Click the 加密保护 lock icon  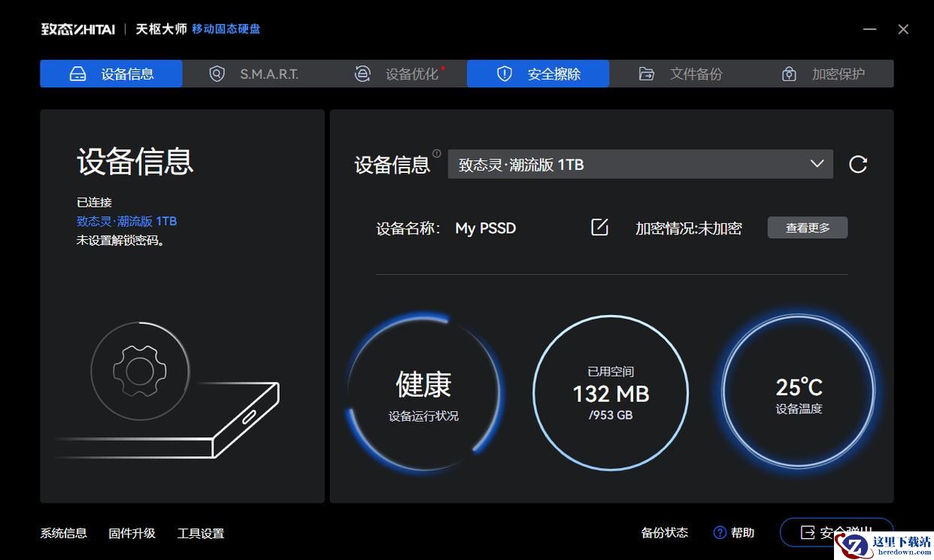coord(789,74)
